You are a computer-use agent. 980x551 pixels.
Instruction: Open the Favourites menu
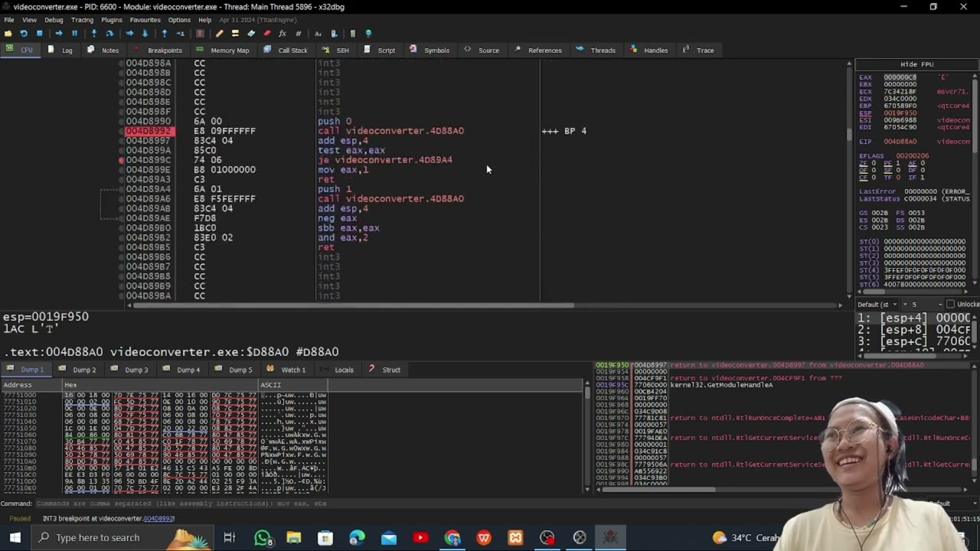(145, 20)
